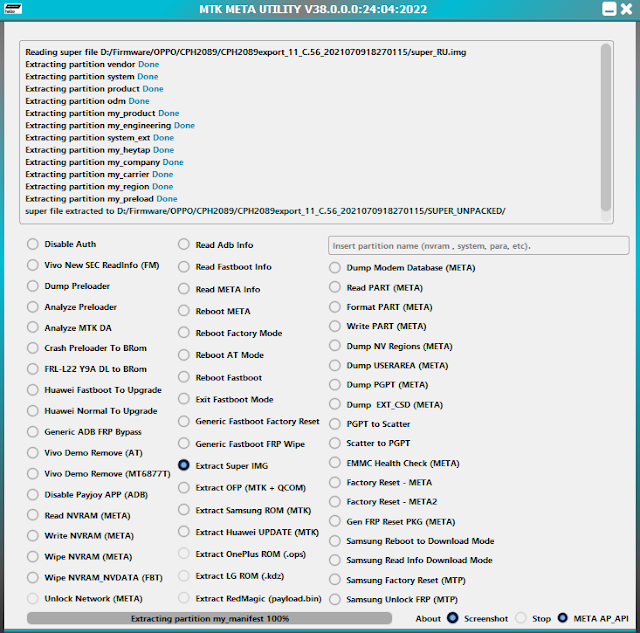This screenshot has height=633, width=640.
Task: Minimize the MTK META Utility window
Action: 609,9
